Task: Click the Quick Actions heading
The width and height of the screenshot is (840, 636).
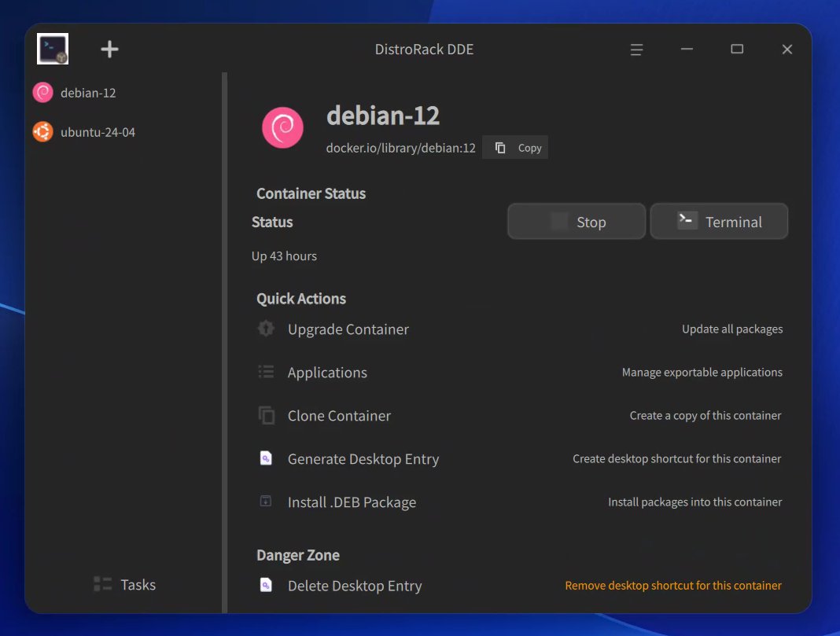Action: (x=301, y=299)
